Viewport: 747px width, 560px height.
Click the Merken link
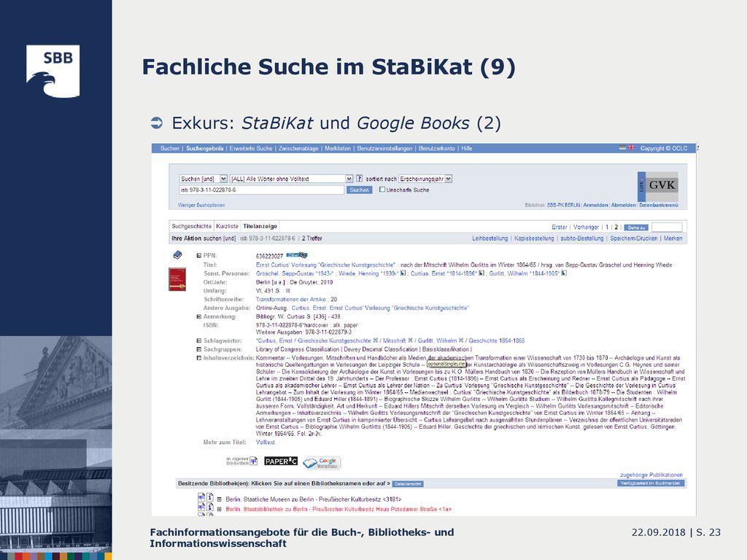point(673,238)
